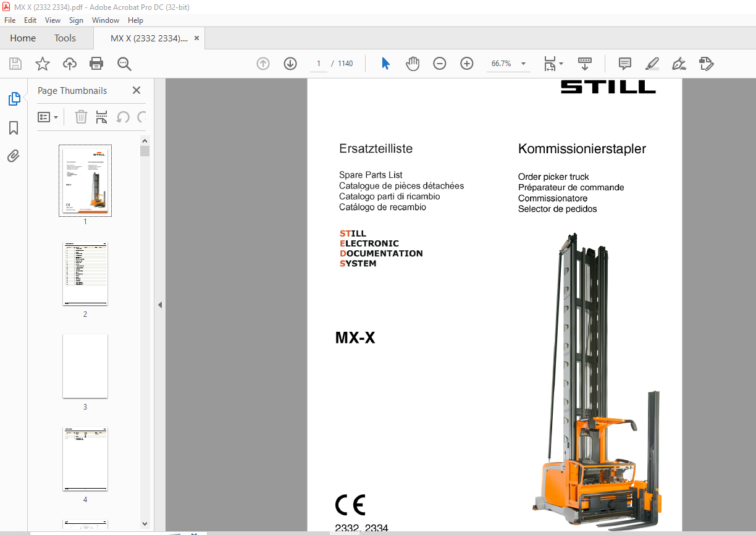Click the read mode keyboard icon

584,64
